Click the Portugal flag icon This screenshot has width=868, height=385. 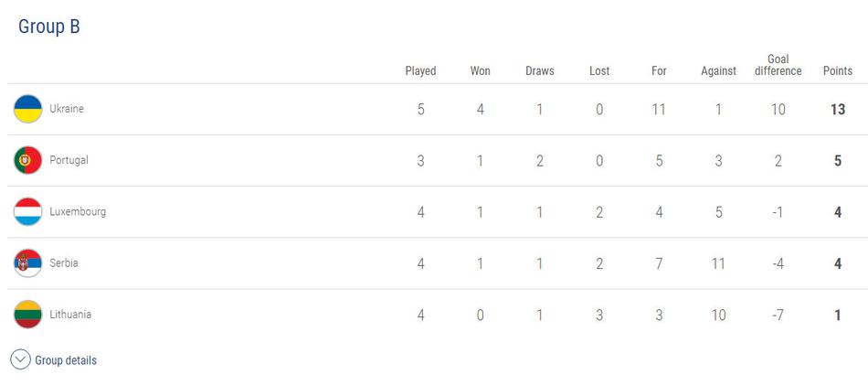click(x=27, y=160)
